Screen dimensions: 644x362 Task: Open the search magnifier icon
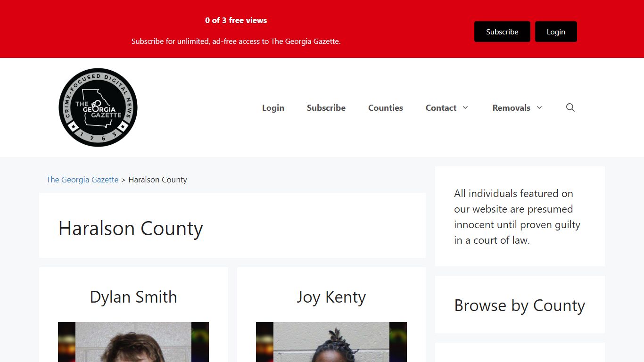tap(570, 107)
